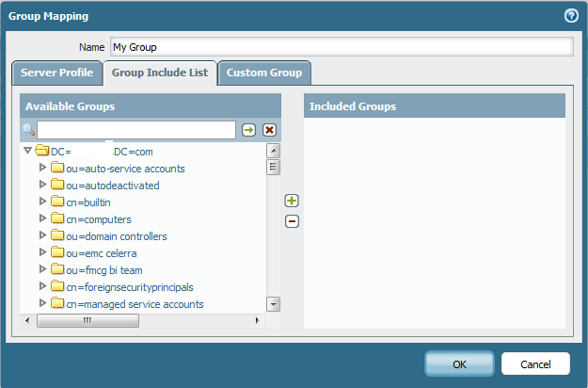Click the green arrow search apply icon

pos(248,130)
